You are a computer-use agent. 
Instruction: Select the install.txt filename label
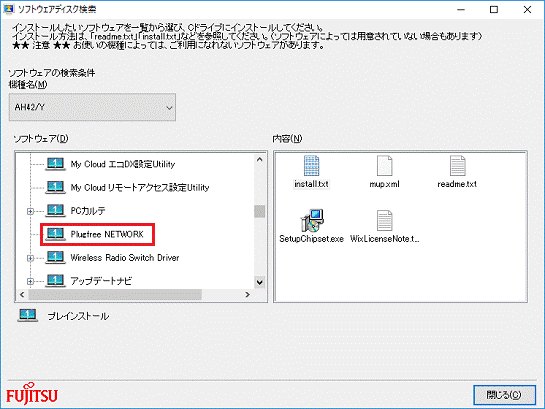click(x=311, y=184)
